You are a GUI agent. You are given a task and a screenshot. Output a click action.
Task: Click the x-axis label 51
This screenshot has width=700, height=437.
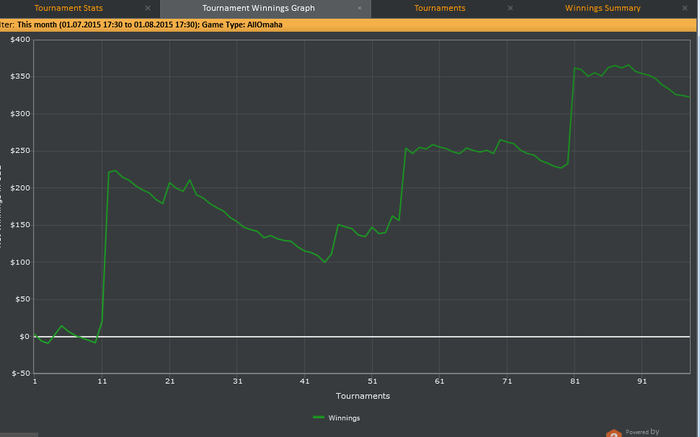[372, 381]
